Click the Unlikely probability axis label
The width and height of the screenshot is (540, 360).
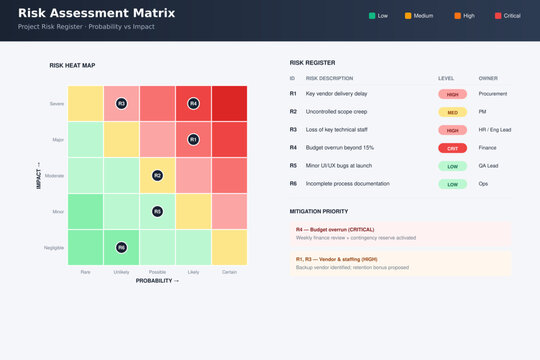pyautogui.click(x=121, y=272)
